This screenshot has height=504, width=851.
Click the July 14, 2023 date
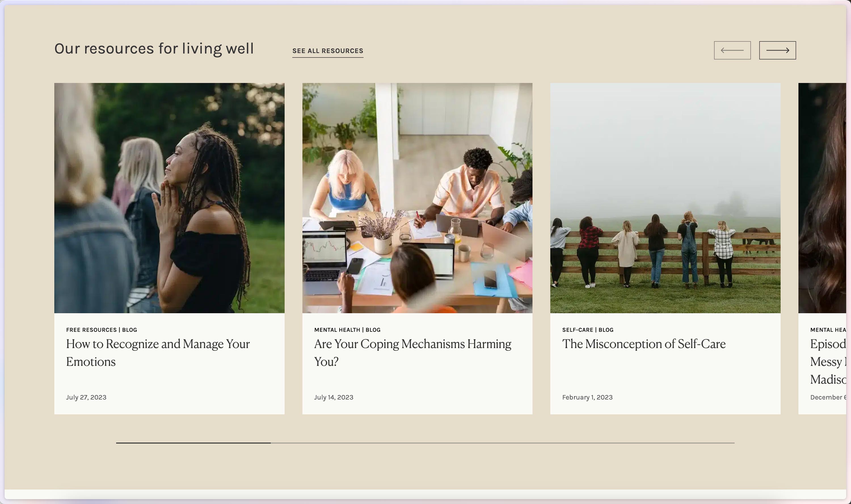(334, 397)
